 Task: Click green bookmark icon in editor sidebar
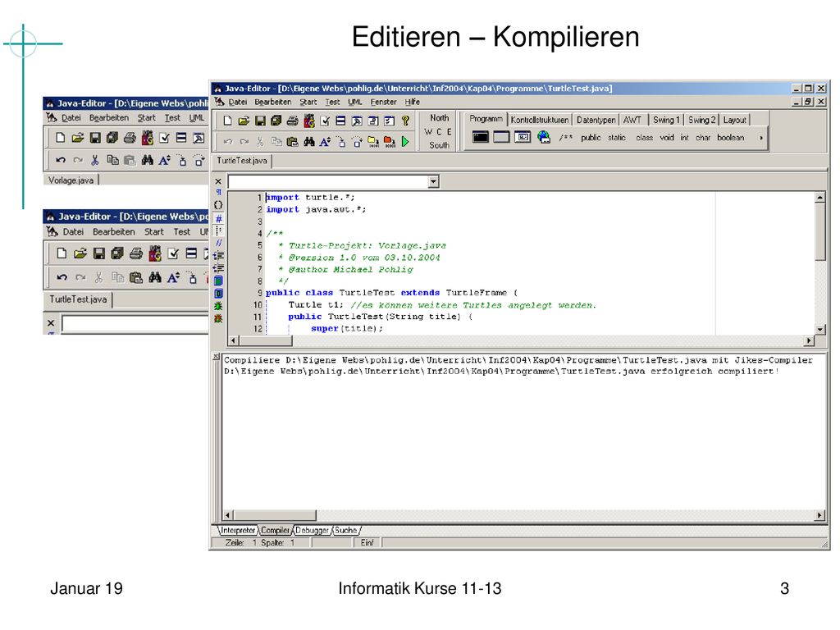[218, 281]
